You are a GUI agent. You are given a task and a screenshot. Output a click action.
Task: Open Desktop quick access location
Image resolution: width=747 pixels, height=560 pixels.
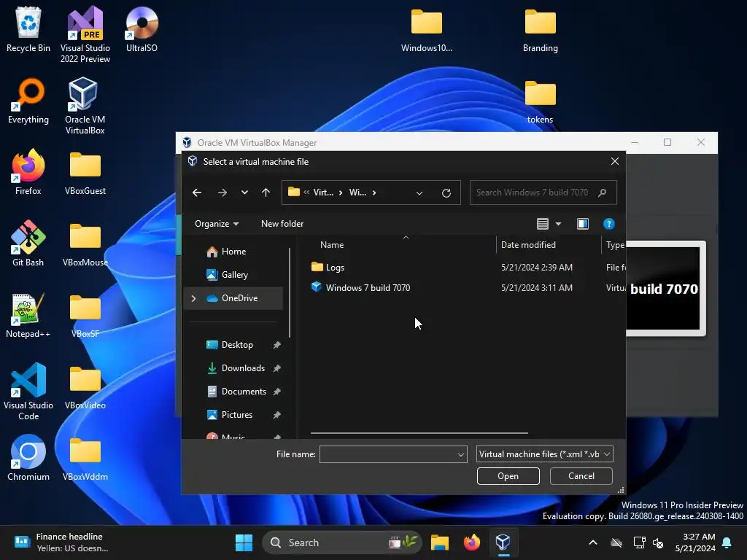point(237,345)
